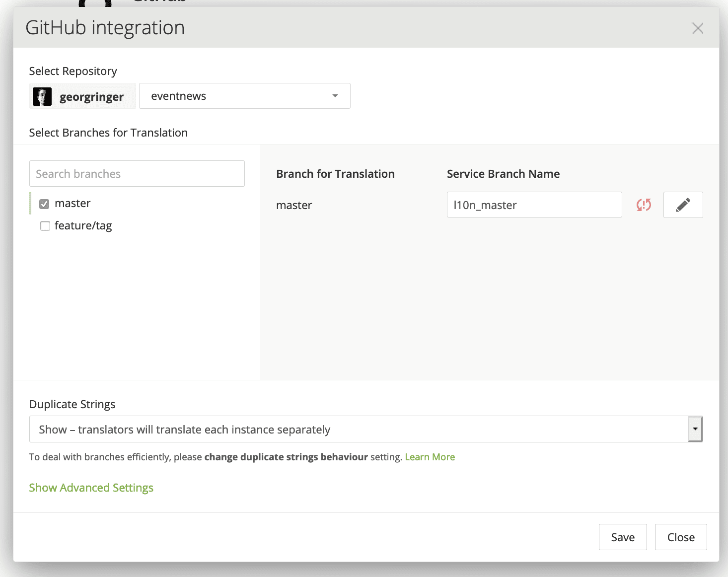The image size is (728, 577).
Task: Uncheck the master branch checkbox
Action: click(x=45, y=204)
